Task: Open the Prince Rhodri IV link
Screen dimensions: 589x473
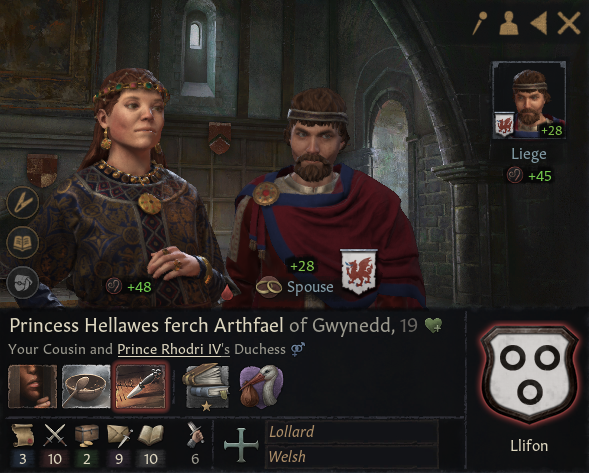Action: coord(174,349)
